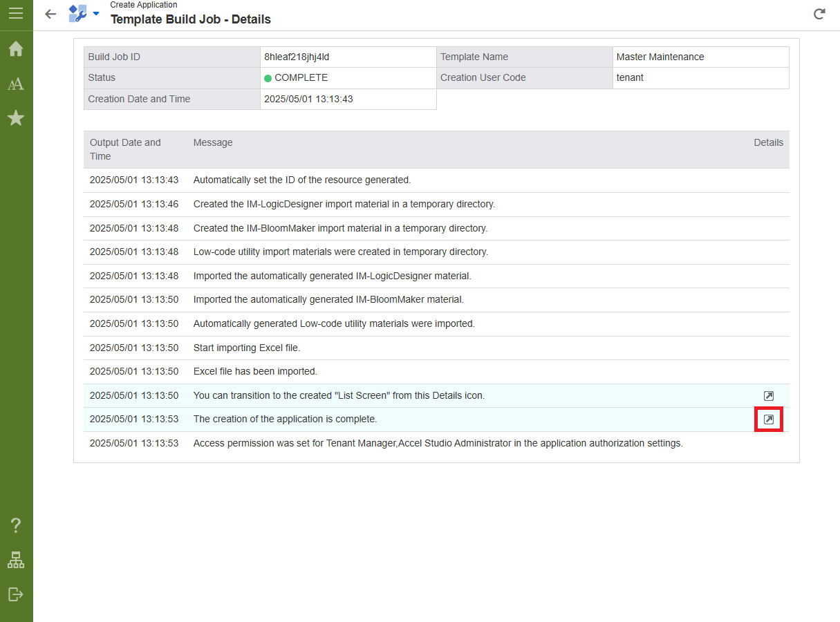Click the Accel Studio wrench logo icon
The height and width of the screenshot is (622, 840).
tap(77, 13)
